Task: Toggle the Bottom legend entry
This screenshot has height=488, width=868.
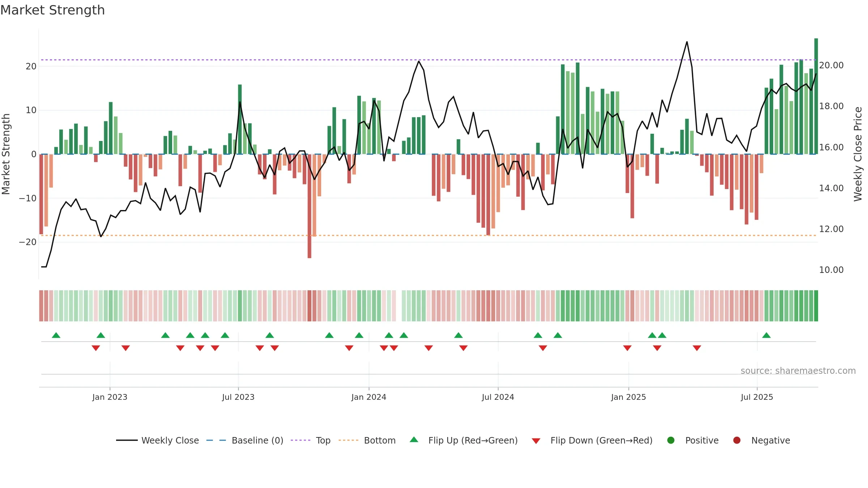Action: (x=367, y=440)
